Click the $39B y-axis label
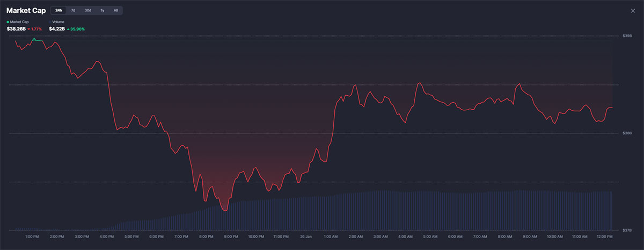The image size is (644, 250). (628, 36)
